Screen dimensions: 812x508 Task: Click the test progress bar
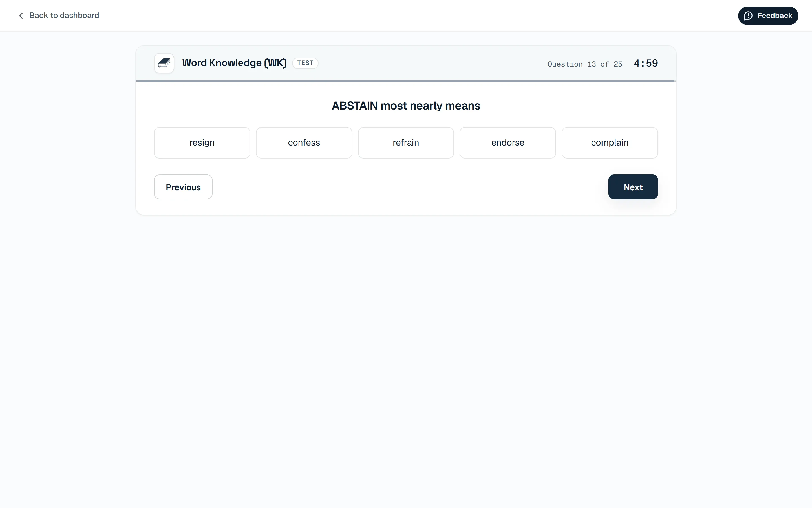point(406,81)
